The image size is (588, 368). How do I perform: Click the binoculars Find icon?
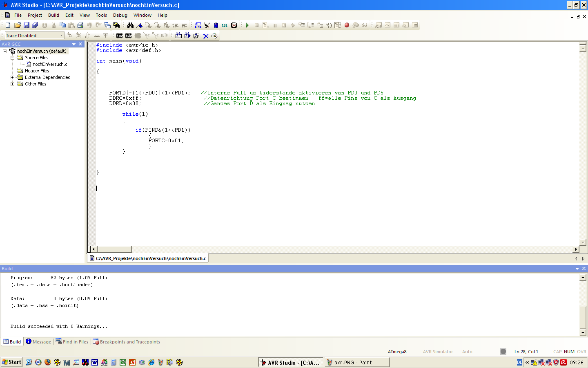point(130,25)
